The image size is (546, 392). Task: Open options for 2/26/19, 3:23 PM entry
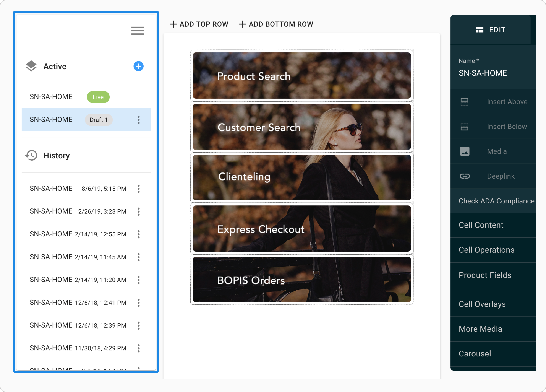138,211
